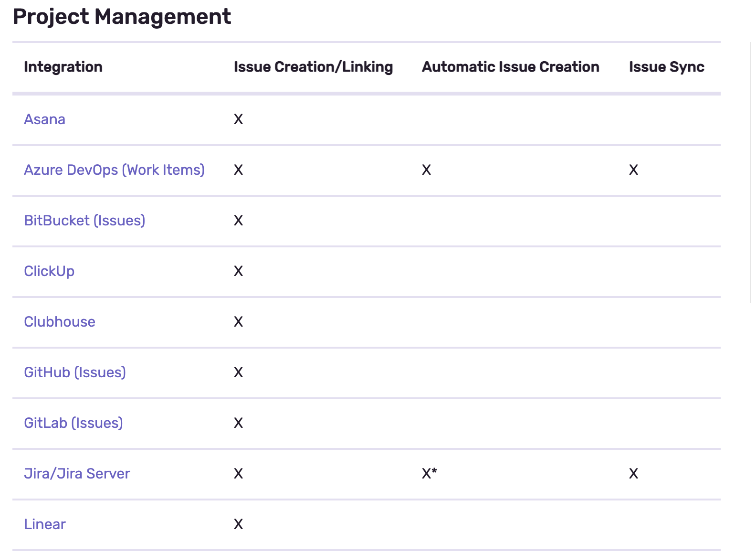The width and height of the screenshot is (756, 553).
Task: Click Jira's Issue Creation/Linking X mark
Action: coord(239,474)
